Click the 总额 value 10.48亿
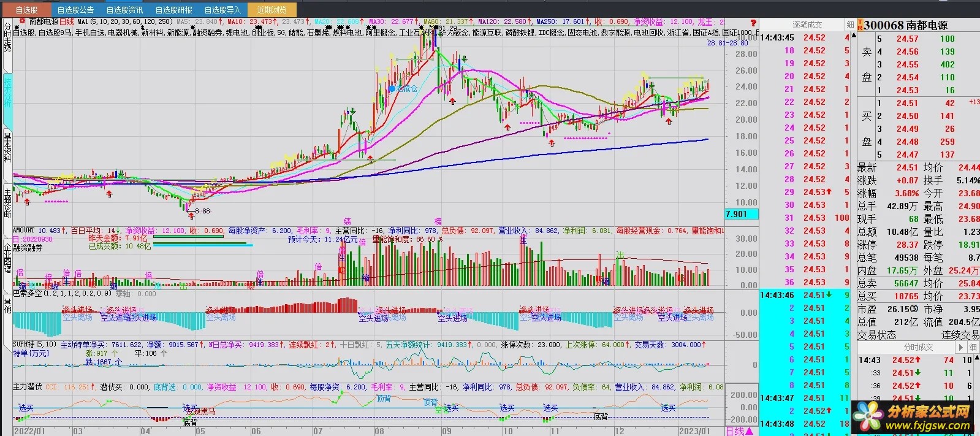Image resolution: width=980 pixels, height=436 pixels. (903, 232)
